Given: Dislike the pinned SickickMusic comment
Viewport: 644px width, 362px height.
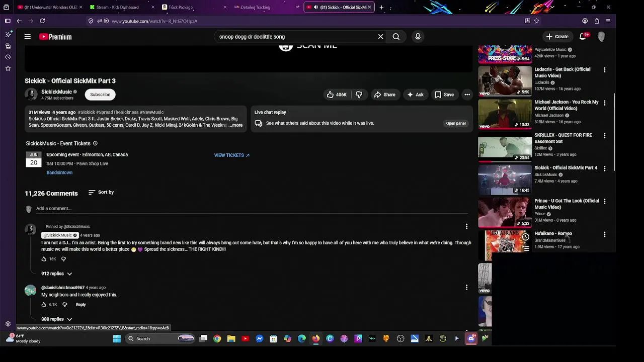Looking at the screenshot, I should tap(63, 259).
